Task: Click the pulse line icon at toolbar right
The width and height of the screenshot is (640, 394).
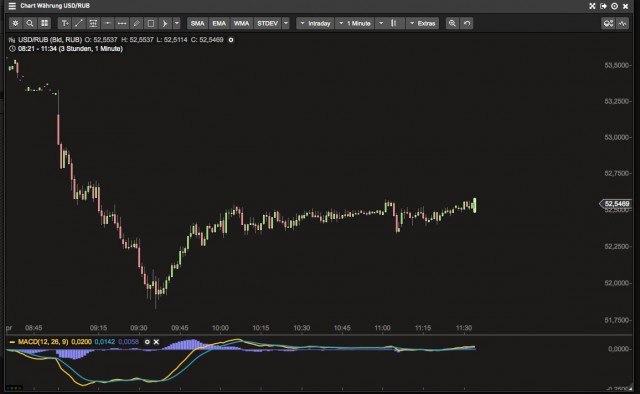Action: point(622,23)
